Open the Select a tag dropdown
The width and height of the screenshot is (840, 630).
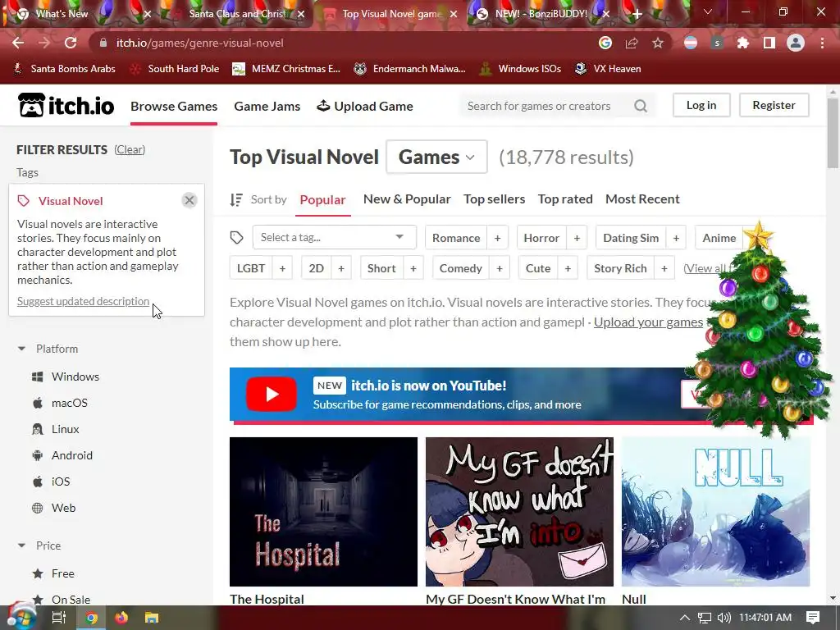pyautogui.click(x=335, y=237)
